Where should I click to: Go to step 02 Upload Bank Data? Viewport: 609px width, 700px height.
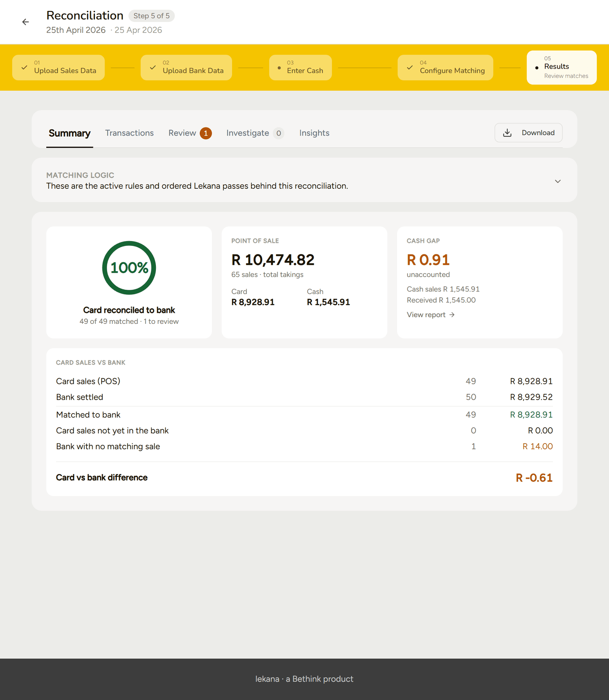pyautogui.click(x=186, y=67)
